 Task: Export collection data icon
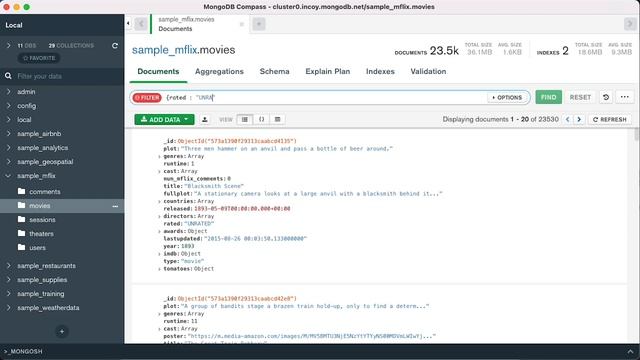(x=205, y=119)
